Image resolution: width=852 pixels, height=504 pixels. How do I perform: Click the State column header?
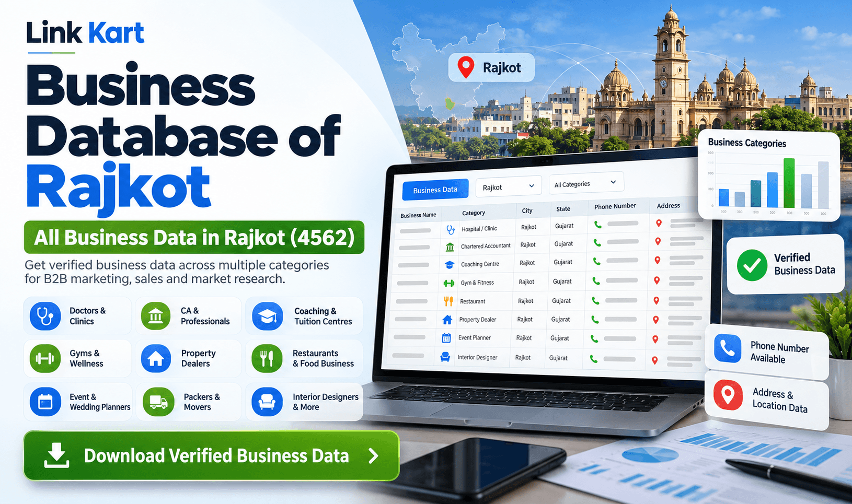563,209
